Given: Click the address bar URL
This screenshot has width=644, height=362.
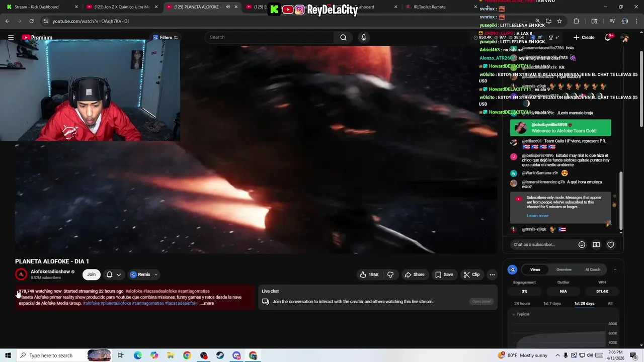Looking at the screenshot, I should [x=91, y=21].
